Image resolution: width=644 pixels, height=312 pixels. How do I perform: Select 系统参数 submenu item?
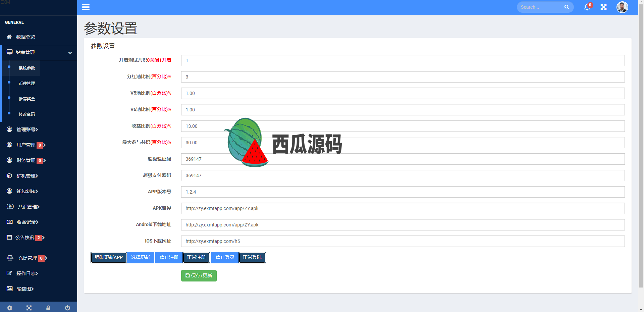(x=27, y=68)
